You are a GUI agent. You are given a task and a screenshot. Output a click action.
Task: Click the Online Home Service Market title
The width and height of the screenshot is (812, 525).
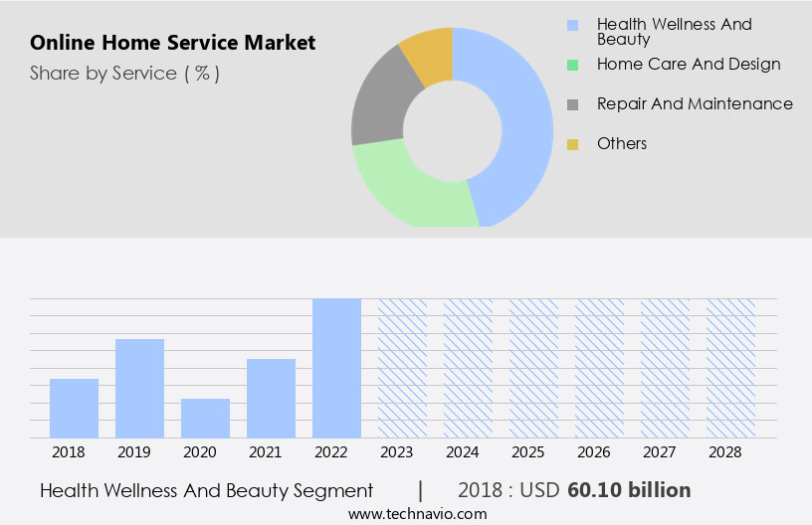(x=172, y=43)
